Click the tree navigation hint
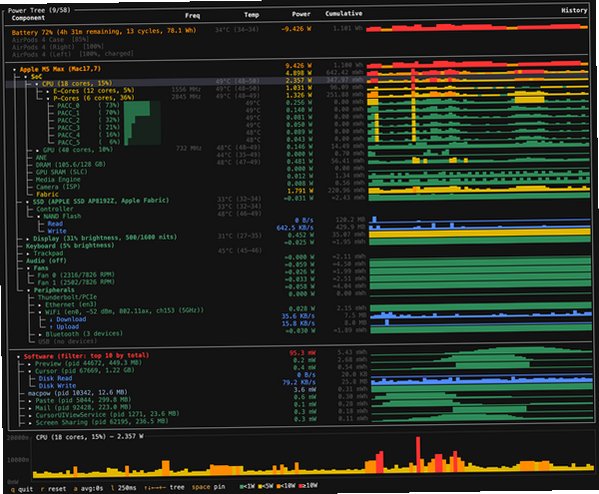 coord(164,488)
